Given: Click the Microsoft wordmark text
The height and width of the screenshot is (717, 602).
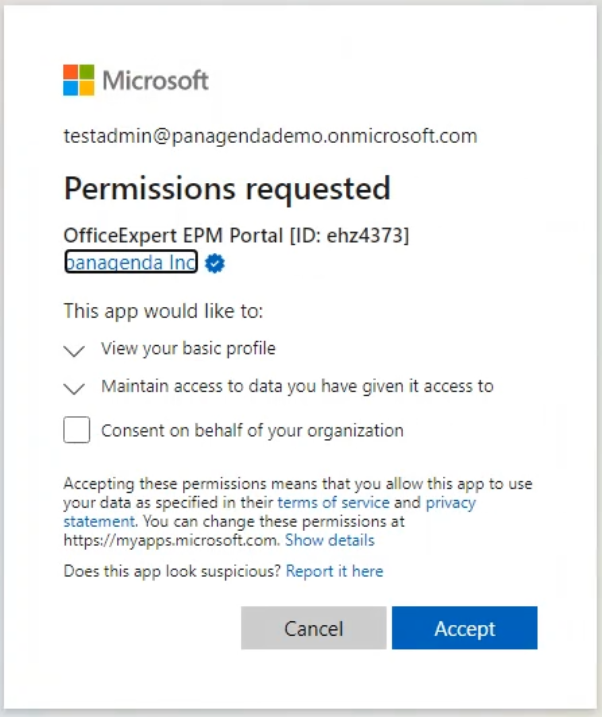Looking at the screenshot, I should tap(155, 80).
